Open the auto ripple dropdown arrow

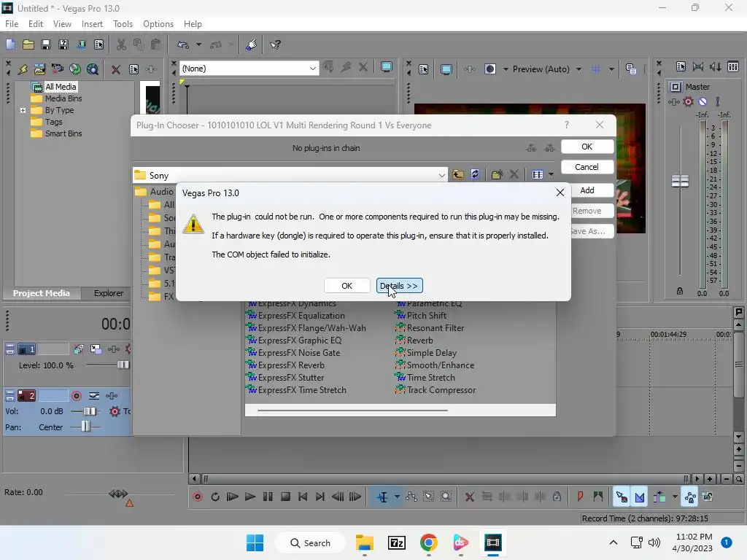pyautogui.click(x=675, y=497)
